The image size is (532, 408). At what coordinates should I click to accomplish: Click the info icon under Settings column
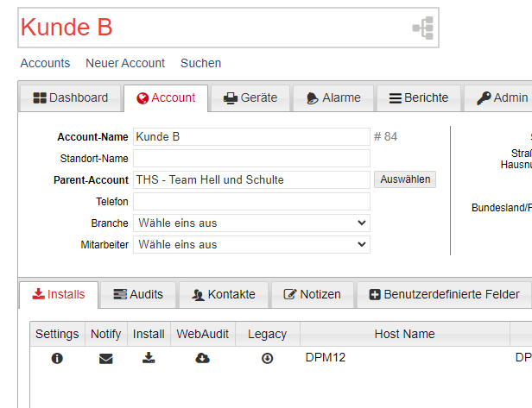pos(57,358)
